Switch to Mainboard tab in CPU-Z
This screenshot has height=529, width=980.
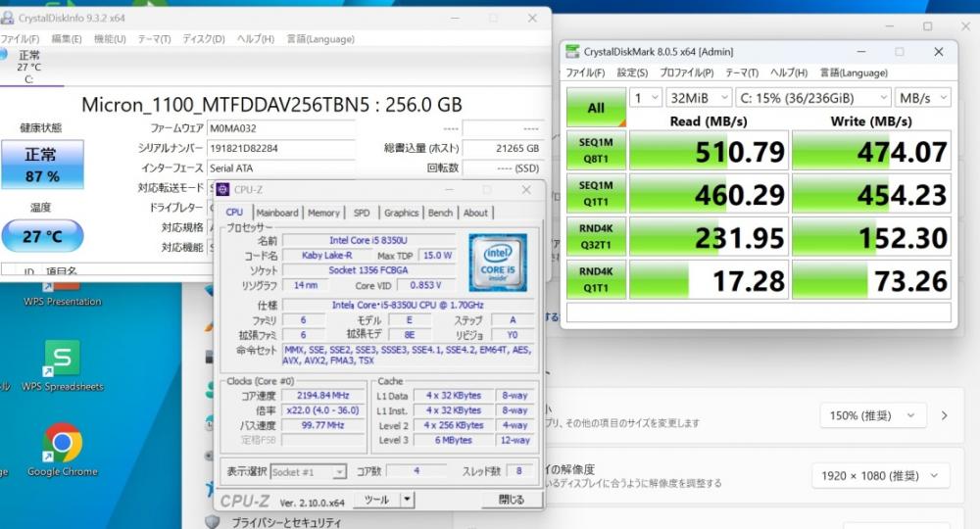click(x=277, y=213)
